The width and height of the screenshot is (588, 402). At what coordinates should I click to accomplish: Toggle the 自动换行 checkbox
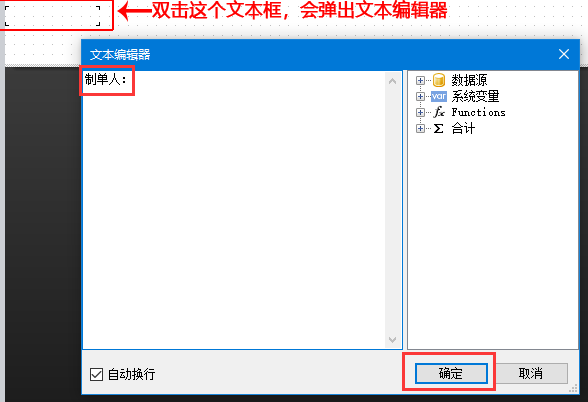(x=96, y=374)
